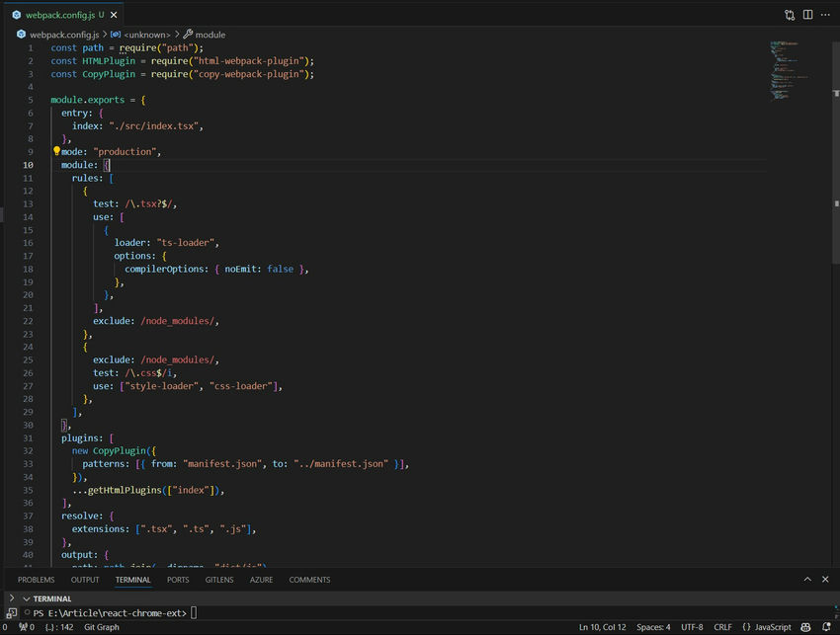
Task: Click the lightbulb code action on line 9
Action: pos(56,148)
